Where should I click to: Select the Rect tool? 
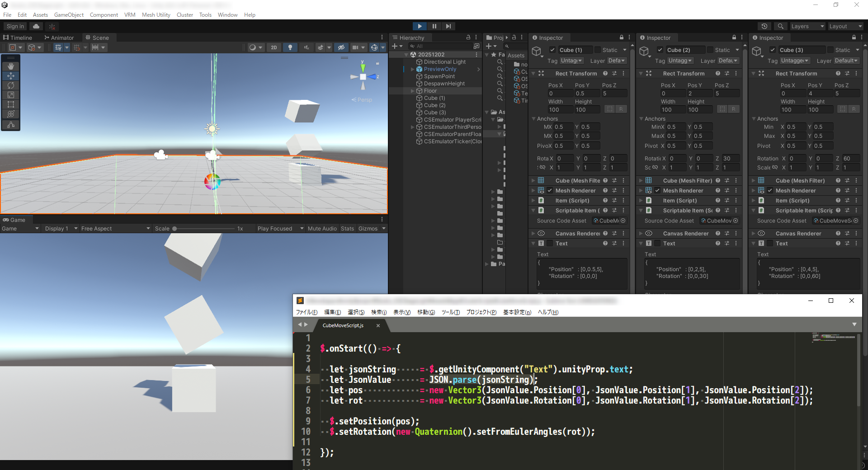(11, 104)
